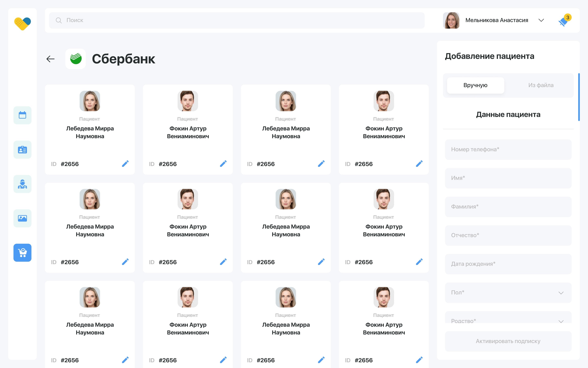Screen dimensions: 588x368
Task: Focus the Поиск search field
Action: coord(237,20)
